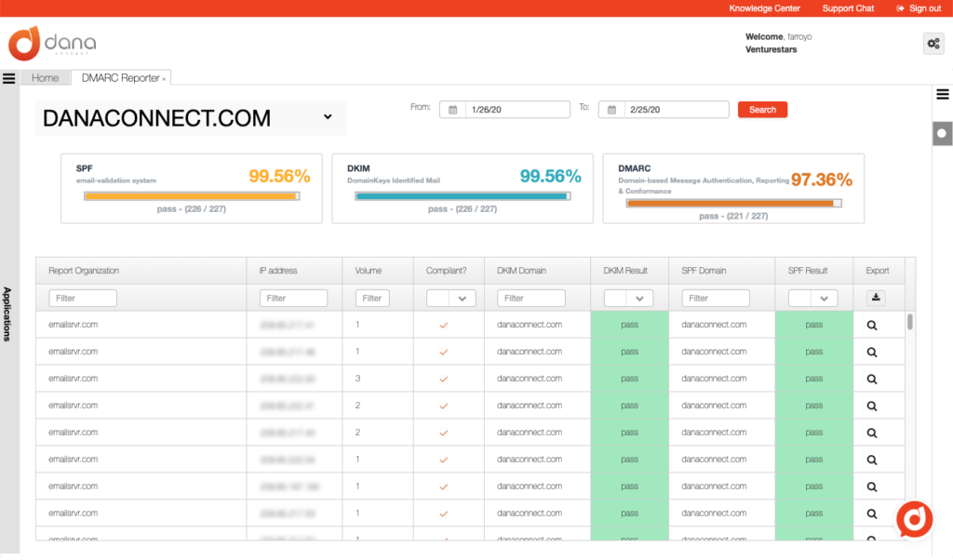953x560 pixels.
Task: Click compliant checkmark in third row
Action: tap(444, 379)
